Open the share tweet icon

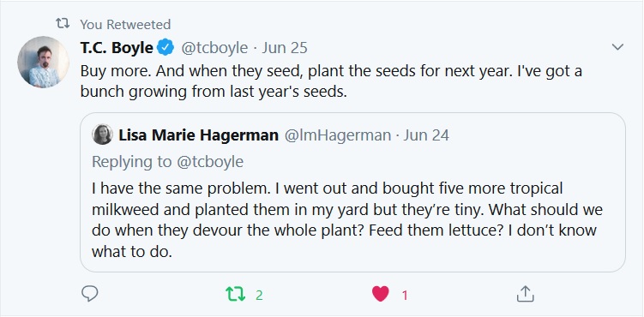pos(525,294)
